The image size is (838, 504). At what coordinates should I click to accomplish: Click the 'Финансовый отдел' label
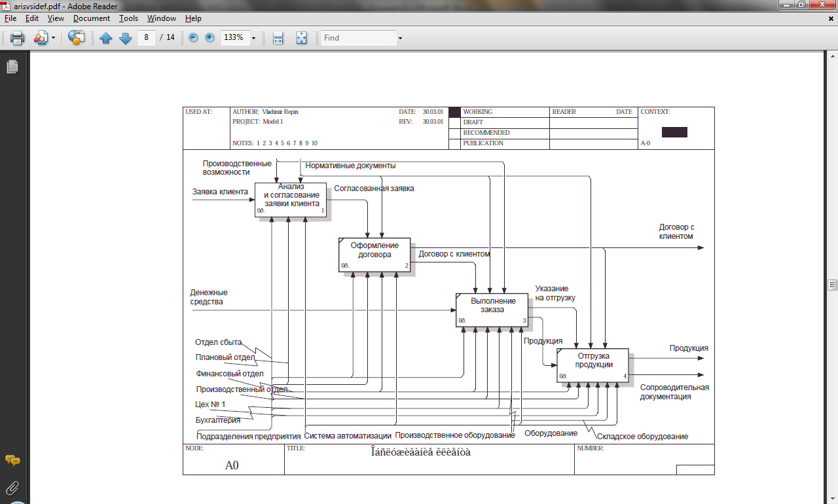point(229,374)
